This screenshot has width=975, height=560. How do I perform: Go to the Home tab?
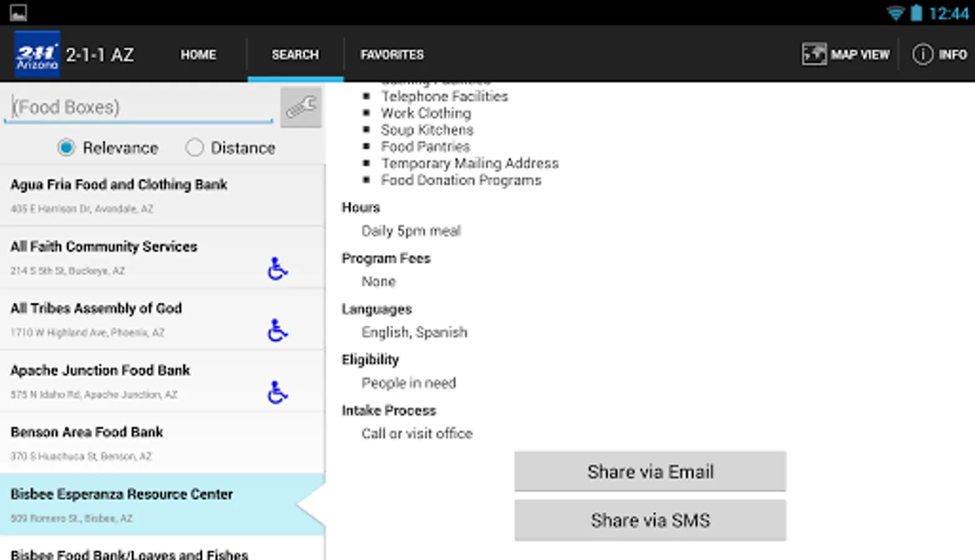198,55
